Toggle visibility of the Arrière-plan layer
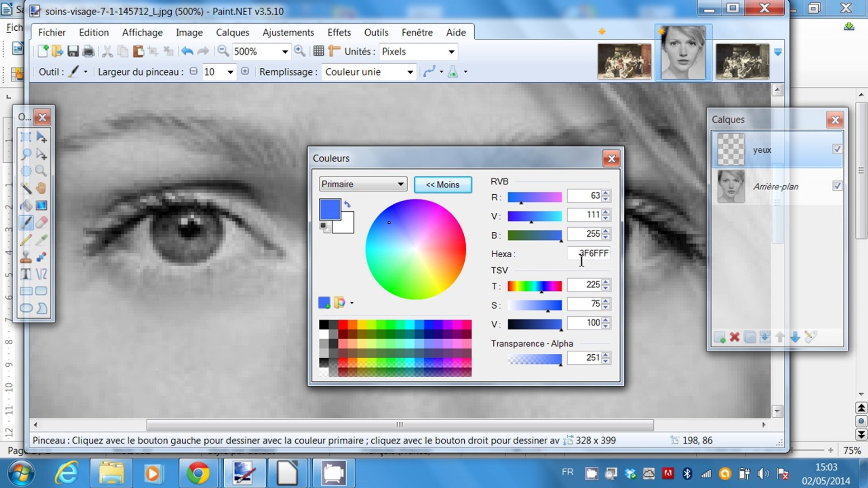 pos(837,186)
